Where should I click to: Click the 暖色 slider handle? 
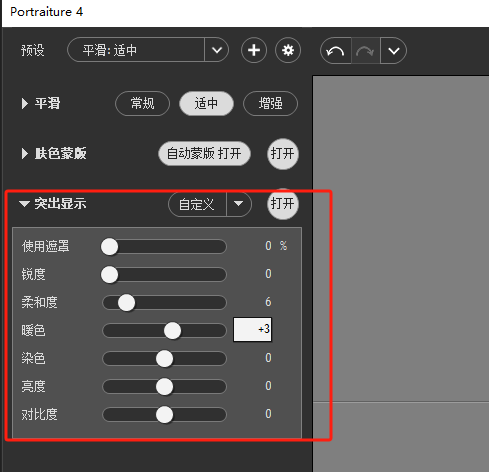coord(172,331)
